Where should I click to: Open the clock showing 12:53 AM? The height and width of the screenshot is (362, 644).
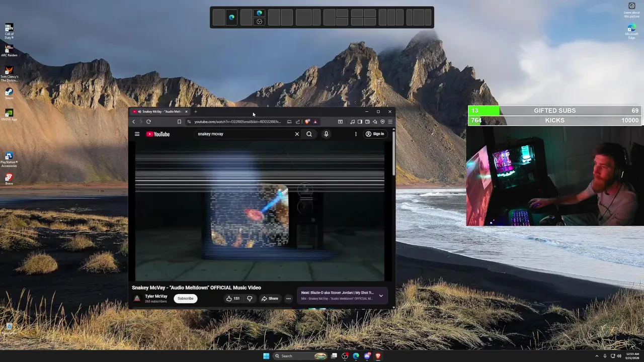point(632,356)
